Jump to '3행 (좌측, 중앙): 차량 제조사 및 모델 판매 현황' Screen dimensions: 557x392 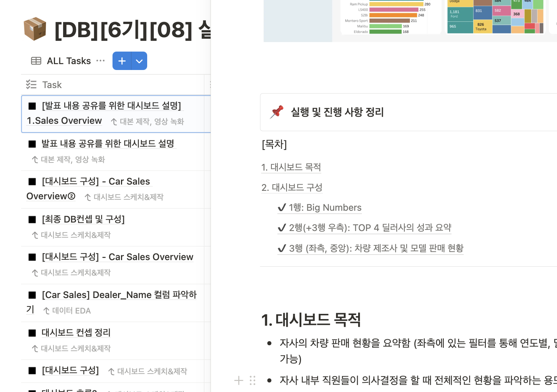coord(370,248)
